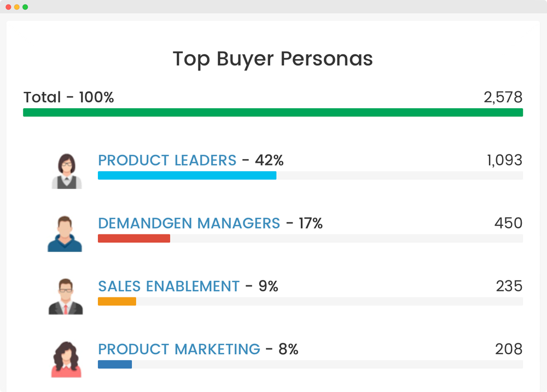547x392 pixels.
Task: Click the green Total progress bar
Action: click(x=273, y=112)
